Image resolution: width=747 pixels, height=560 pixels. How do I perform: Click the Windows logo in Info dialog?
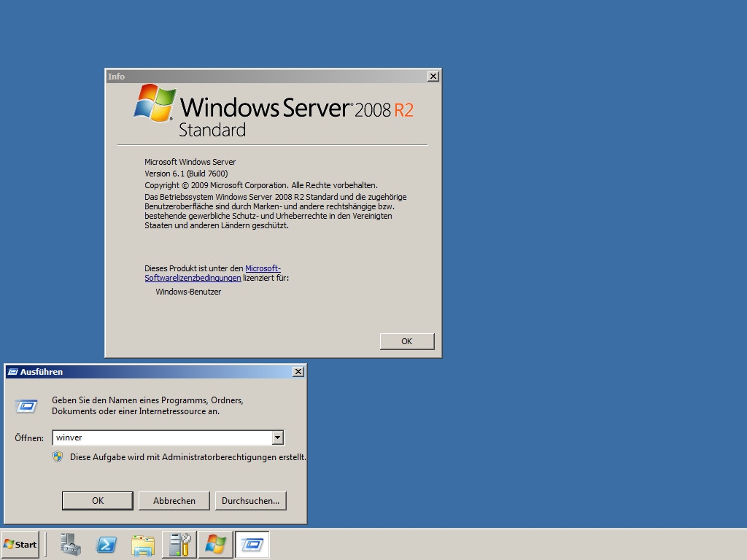155,103
